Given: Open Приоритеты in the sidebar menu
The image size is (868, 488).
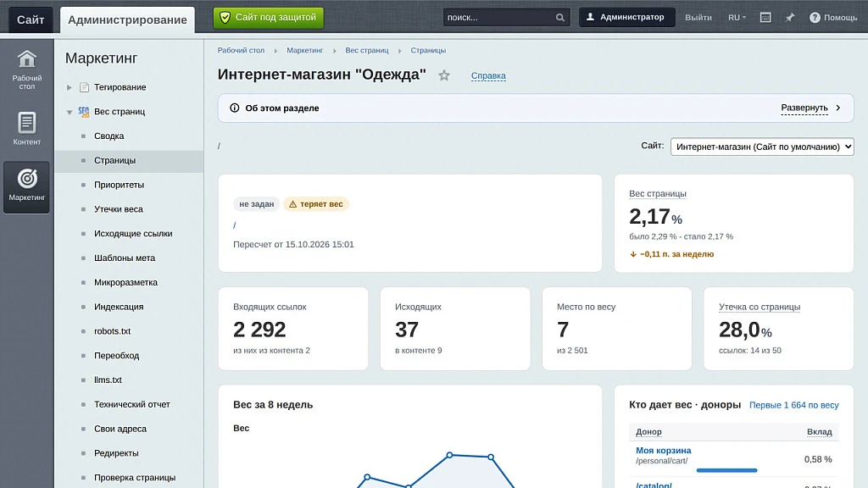Looking at the screenshot, I should point(119,185).
